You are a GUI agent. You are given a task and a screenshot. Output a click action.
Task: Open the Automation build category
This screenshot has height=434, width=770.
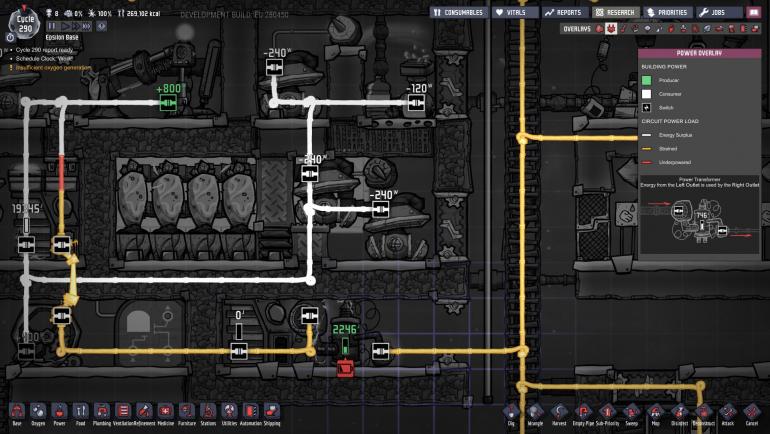(250, 410)
